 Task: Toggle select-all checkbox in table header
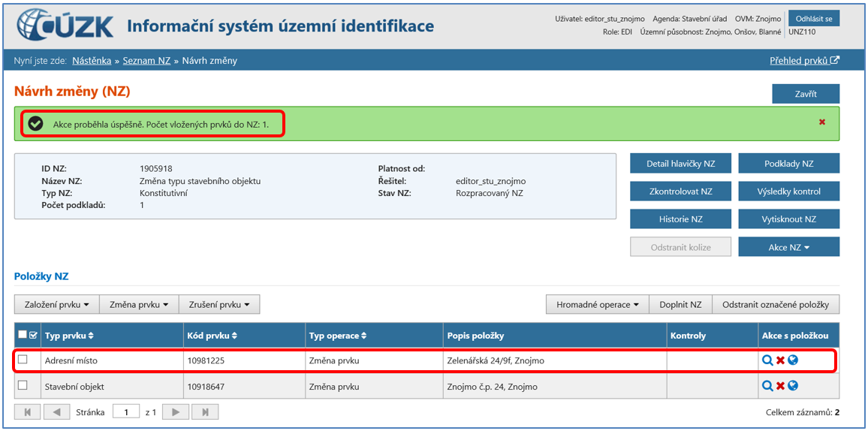click(23, 335)
